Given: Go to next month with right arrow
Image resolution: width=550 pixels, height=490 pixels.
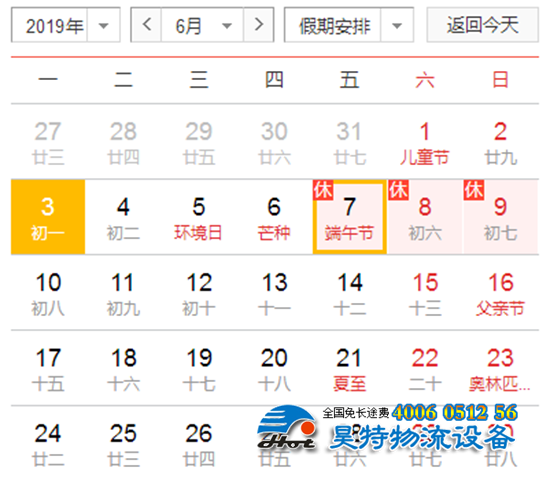Looking at the screenshot, I should pyautogui.click(x=259, y=25).
